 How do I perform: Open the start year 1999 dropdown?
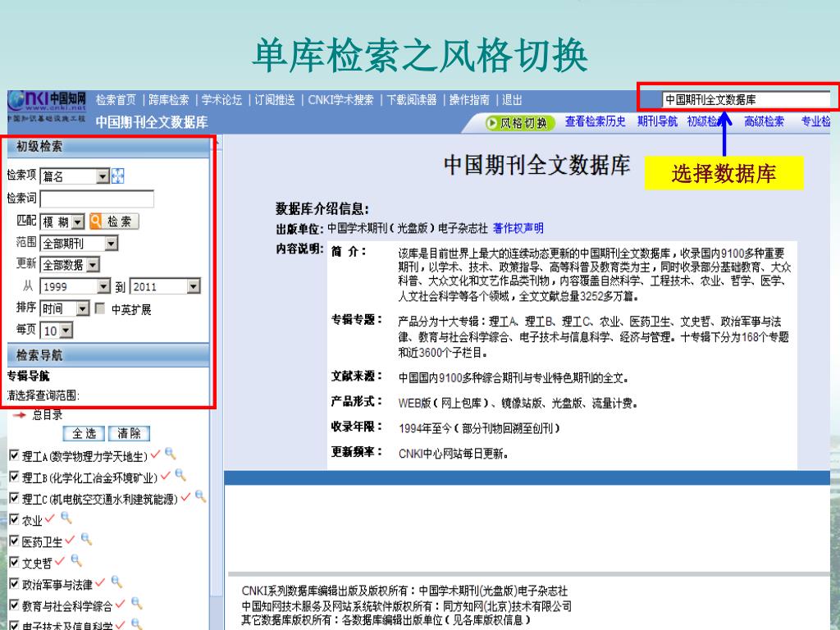pos(75,286)
